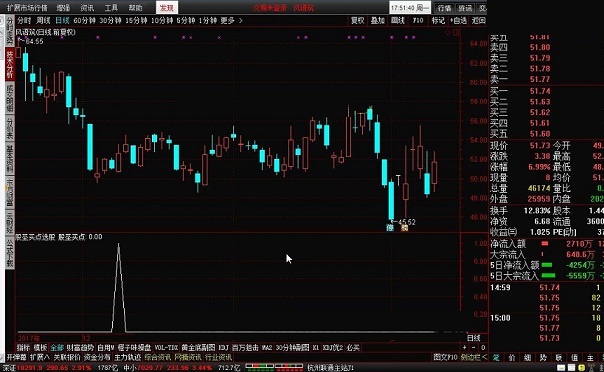Zoom out chart with minus button
Image resolution: width=604 pixels, height=372 pixels.
[474, 347]
